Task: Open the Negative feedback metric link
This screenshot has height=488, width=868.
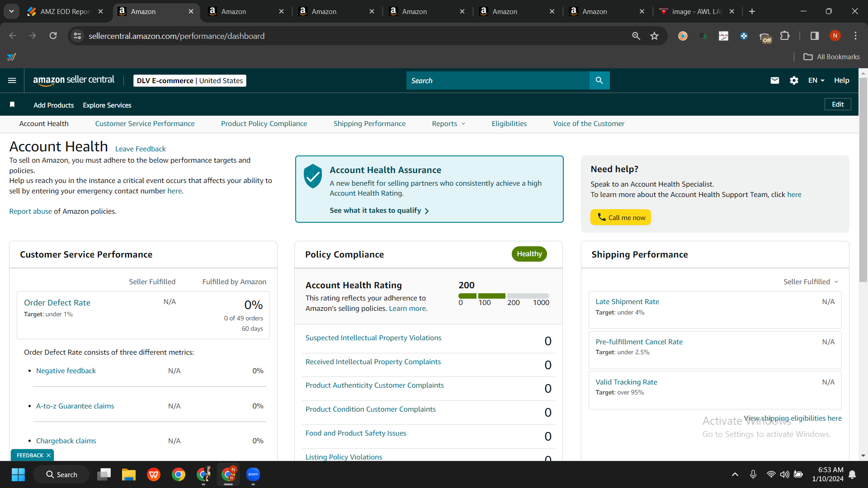Action: tap(66, 371)
